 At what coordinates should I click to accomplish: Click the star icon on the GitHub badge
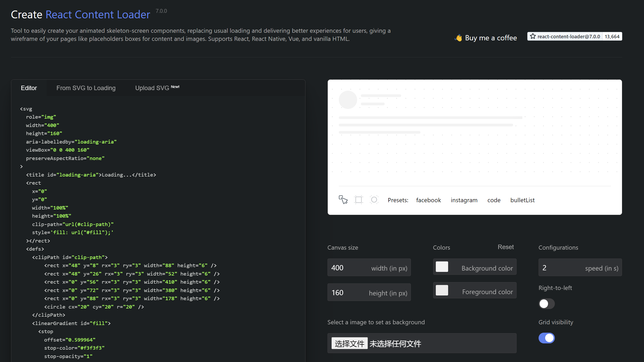[x=533, y=36]
